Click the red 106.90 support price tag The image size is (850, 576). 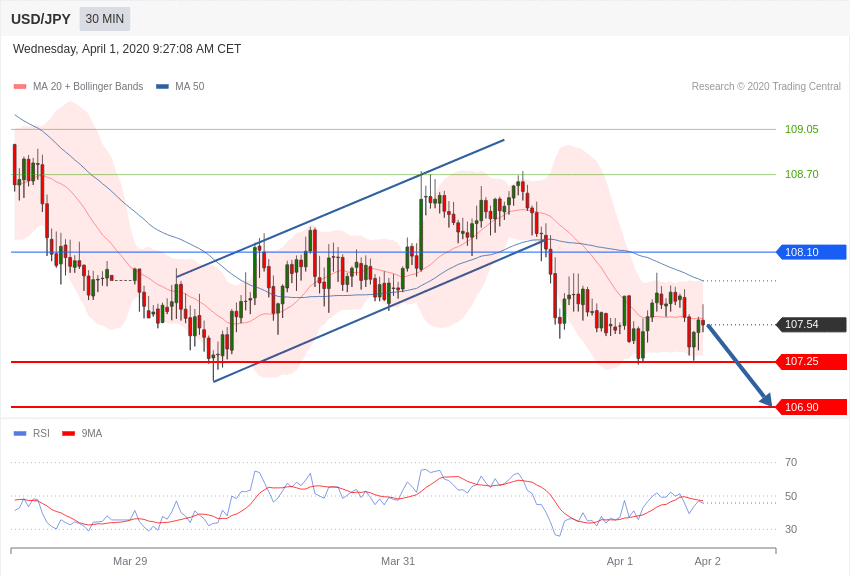812,406
